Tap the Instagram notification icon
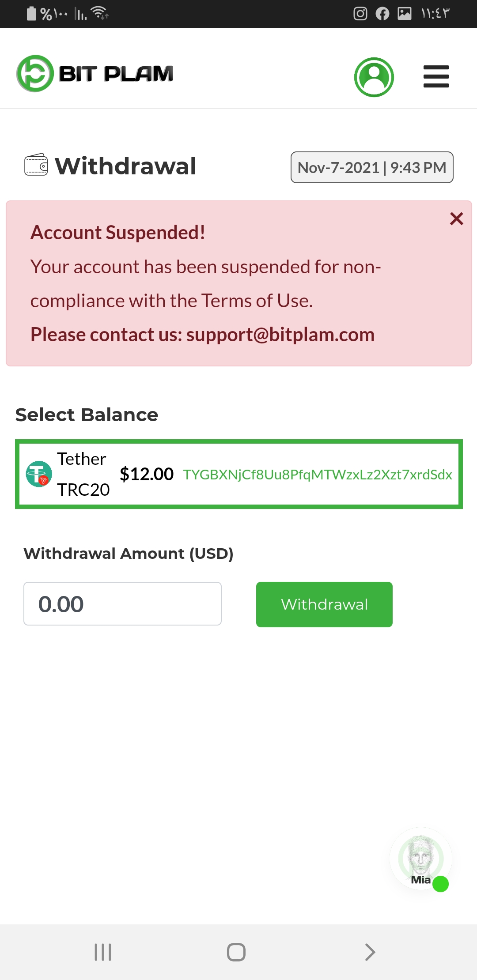 360,14
